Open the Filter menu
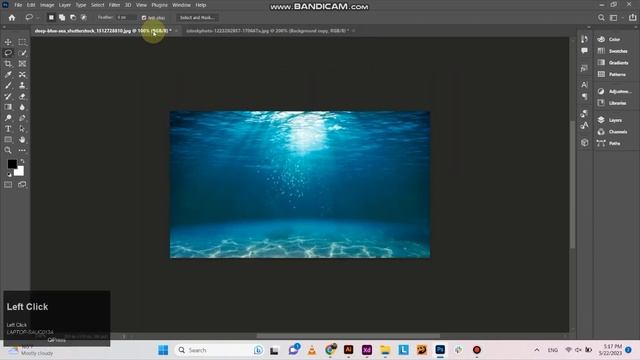The width and height of the screenshot is (640, 360). coord(114,5)
